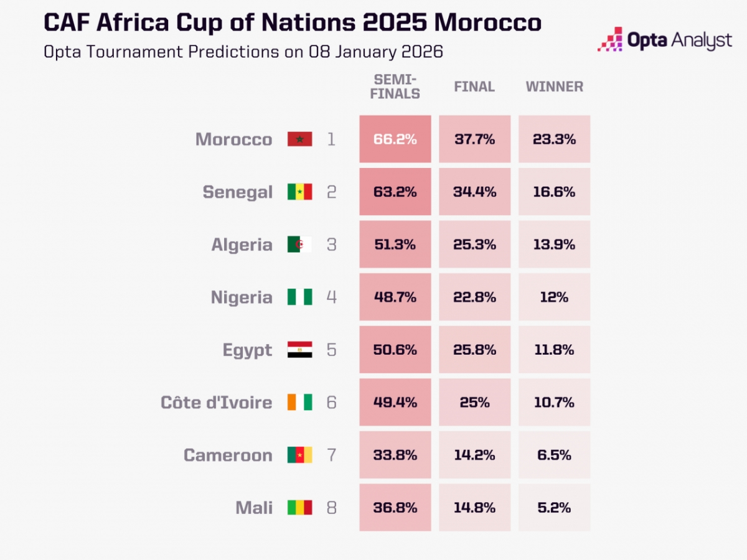Click the Morocco flag icon
The height and width of the screenshot is (560, 747).
(x=299, y=139)
